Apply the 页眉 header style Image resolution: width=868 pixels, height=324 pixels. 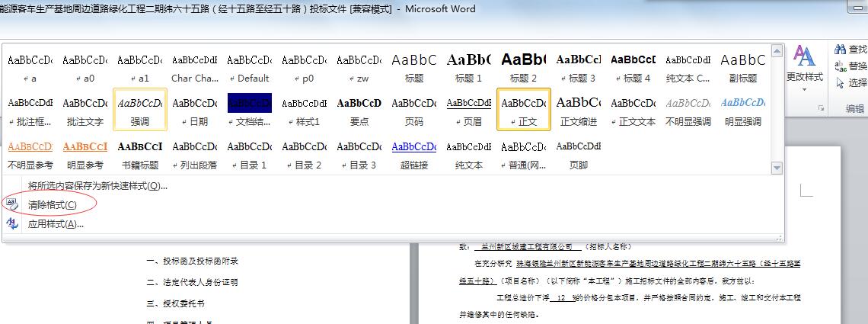pyautogui.click(x=469, y=110)
